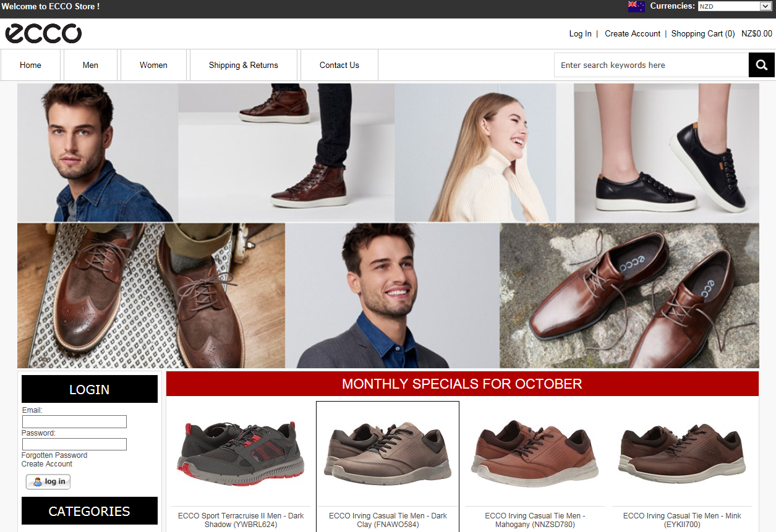Open the Men menu item

click(90, 65)
